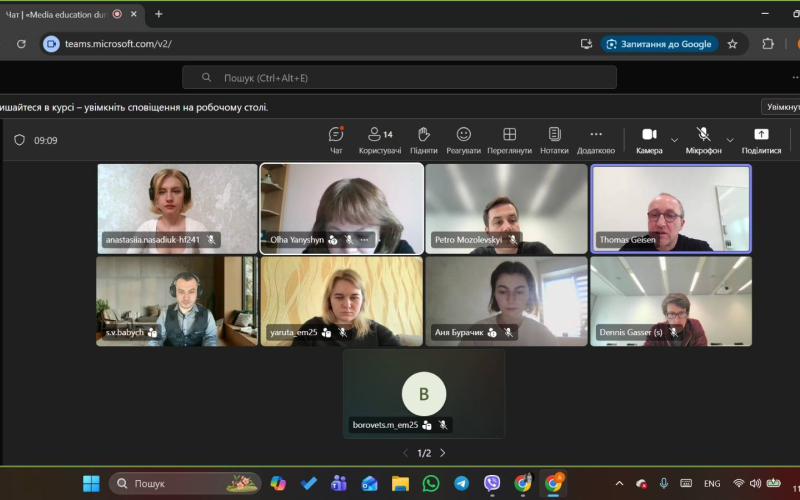
Task: Open the reactions menu (Реагувати)
Action: point(463,138)
